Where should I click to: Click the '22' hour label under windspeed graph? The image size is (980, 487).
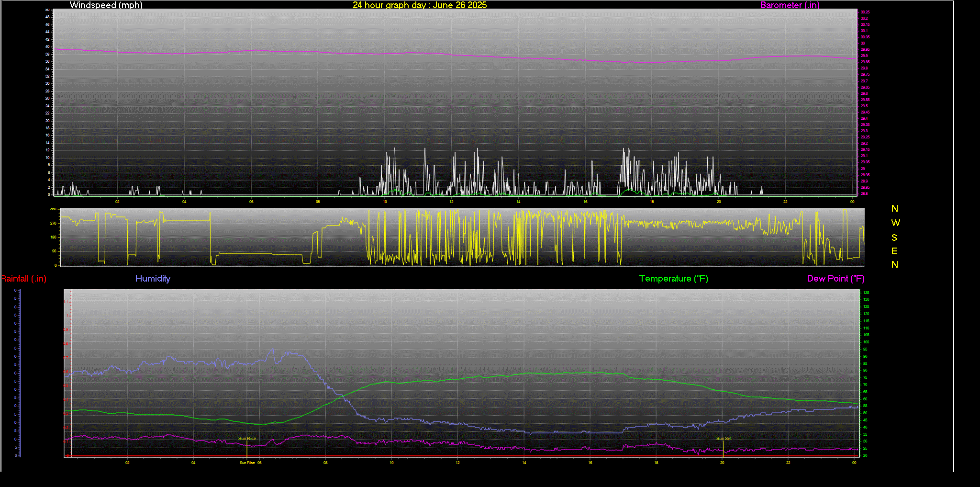785,202
